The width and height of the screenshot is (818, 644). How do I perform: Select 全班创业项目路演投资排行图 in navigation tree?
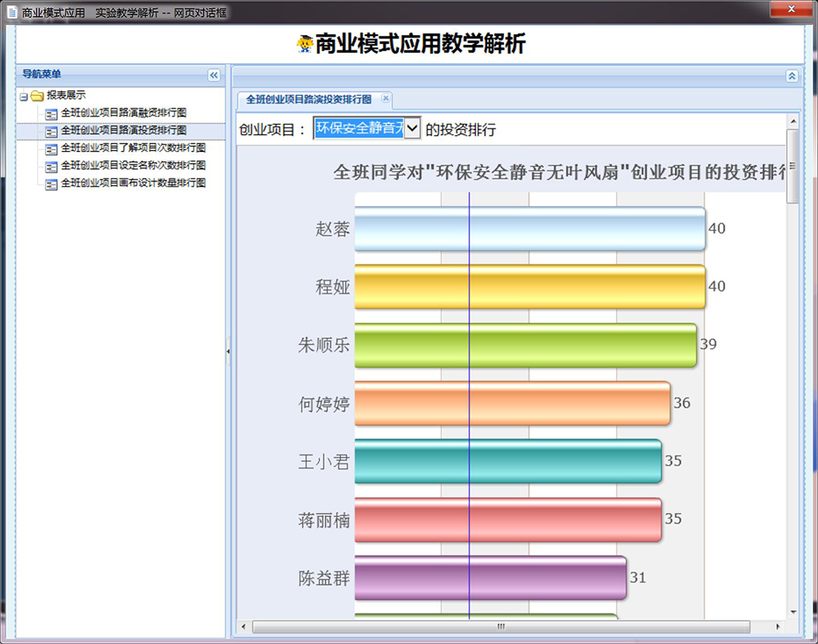coord(123,130)
